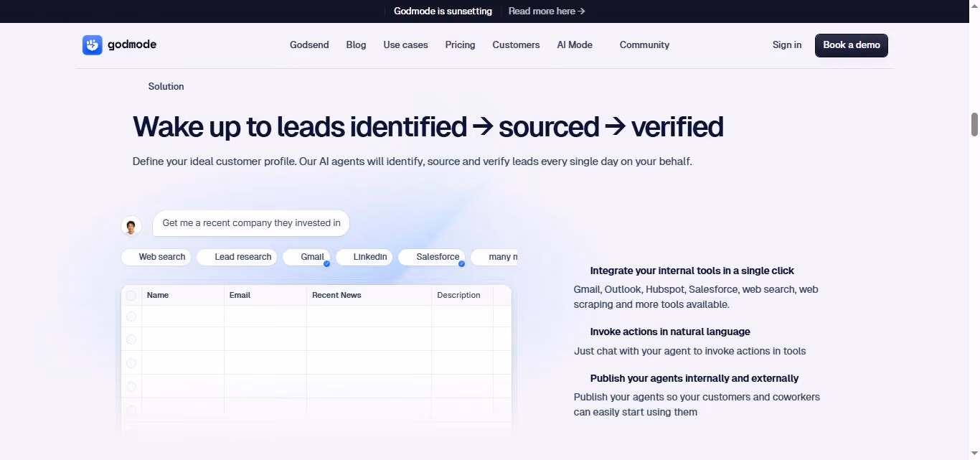
Task: Click 'Invoke actions in natural language' heading
Action: pos(670,332)
